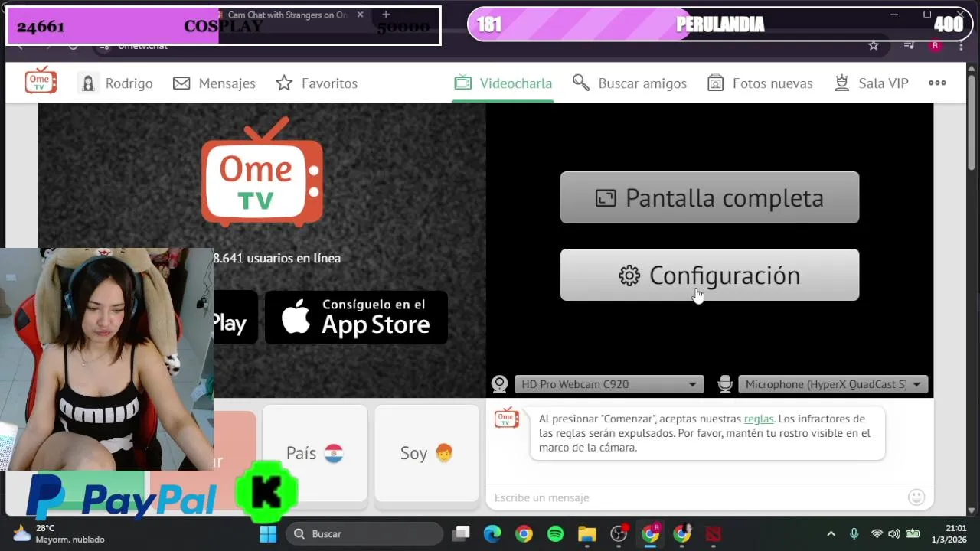Open volume control in system tray
The image size is (980, 551).
(x=894, y=533)
